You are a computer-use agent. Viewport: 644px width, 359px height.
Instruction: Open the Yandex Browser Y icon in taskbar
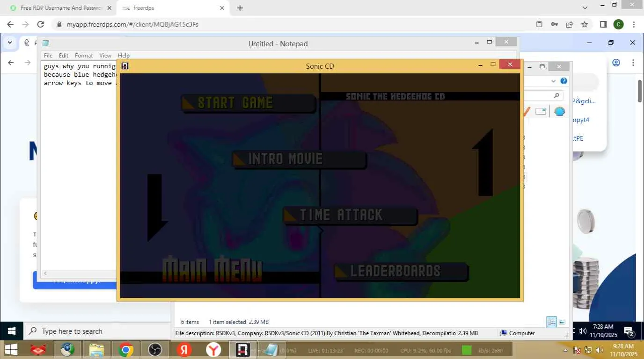tap(213, 349)
